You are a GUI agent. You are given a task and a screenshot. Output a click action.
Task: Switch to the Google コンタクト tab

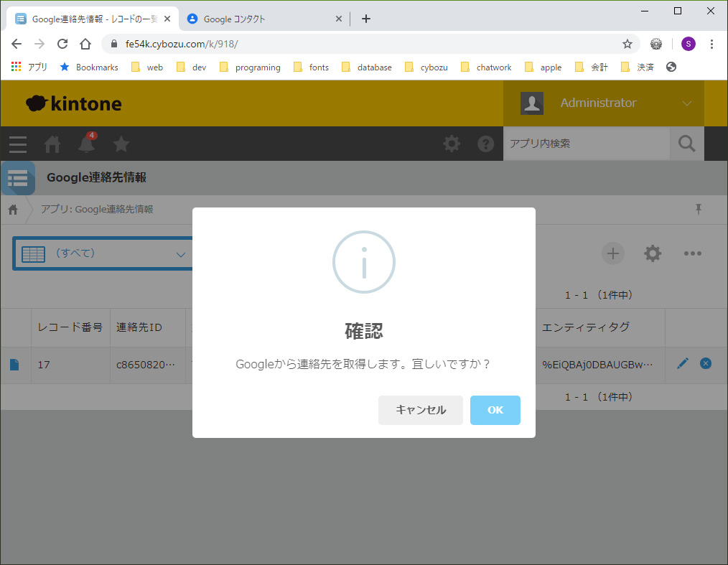click(x=263, y=19)
